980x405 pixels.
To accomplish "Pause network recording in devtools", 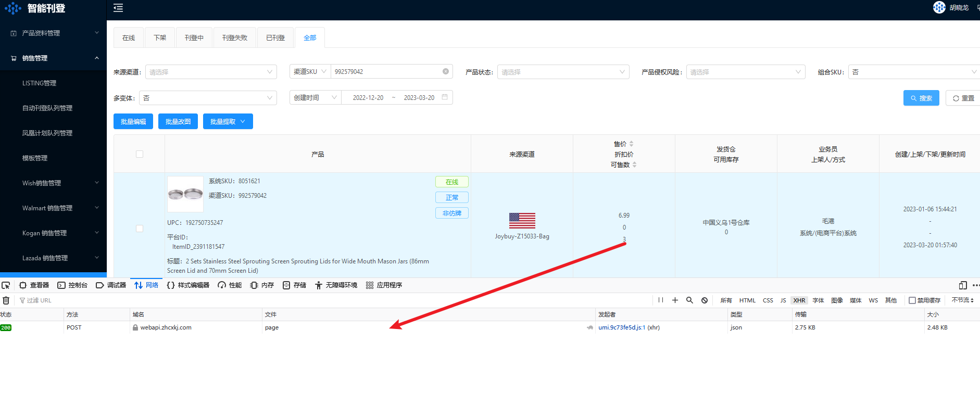I will click(661, 300).
